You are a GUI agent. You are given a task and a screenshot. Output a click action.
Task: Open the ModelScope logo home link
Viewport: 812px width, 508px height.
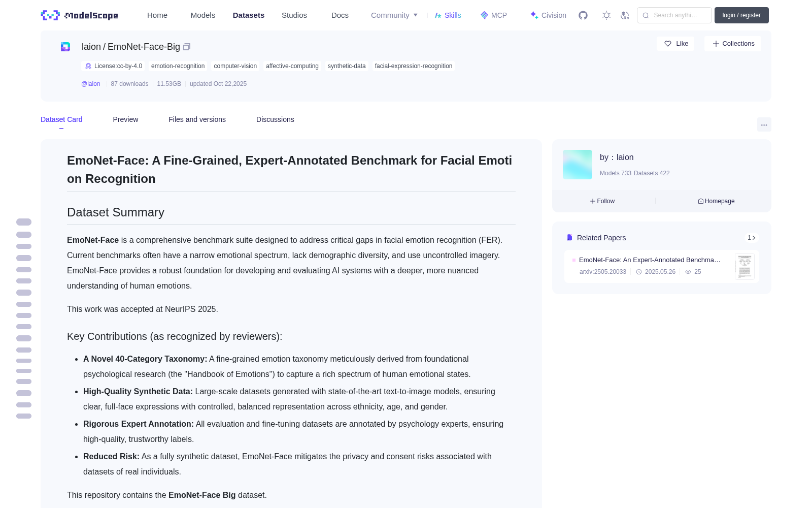pos(79,15)
